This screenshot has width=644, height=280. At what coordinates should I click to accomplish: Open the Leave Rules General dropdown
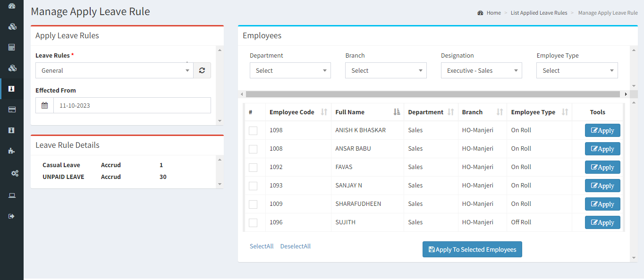coord(114,70)
